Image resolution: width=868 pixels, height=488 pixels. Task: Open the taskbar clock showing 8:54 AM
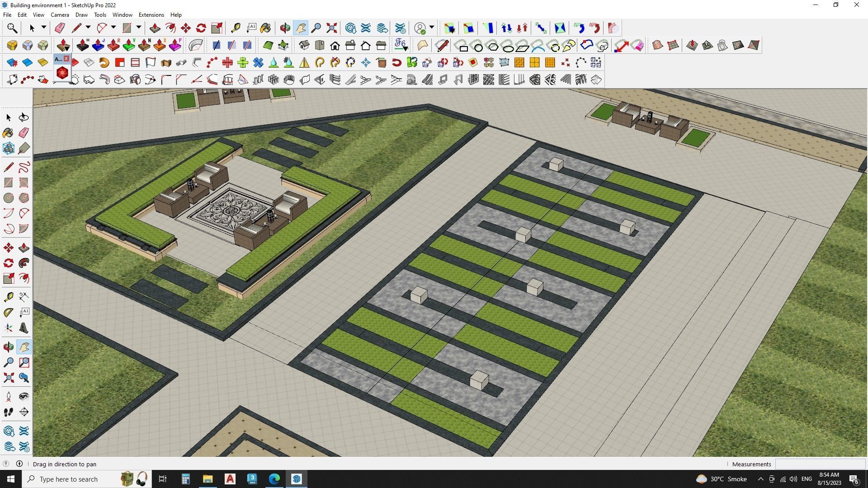tap(829, 479)
